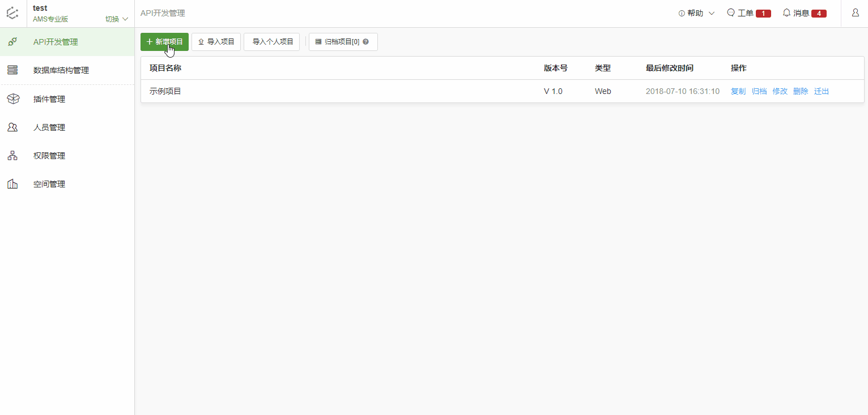Click the 权限管理 hierarchy icon
The height and width of the screenshot is (415, 868).
12,156
